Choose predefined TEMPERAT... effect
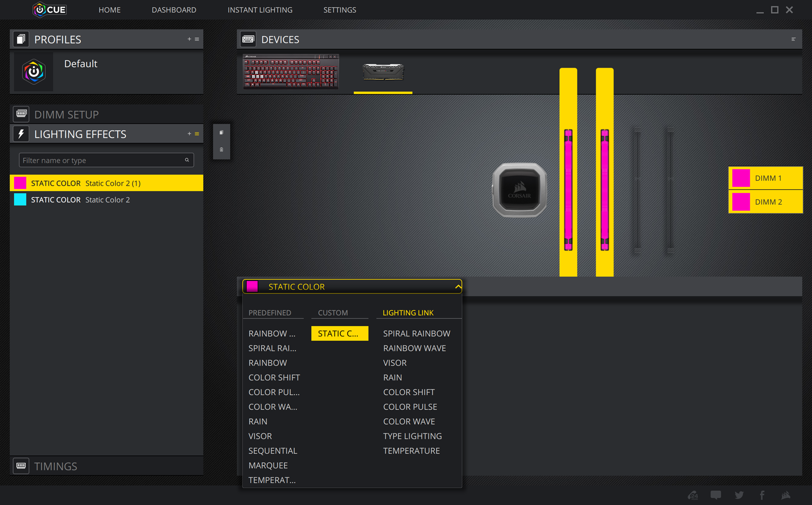The width and height of the screenshot is (812, 505). (x=272, y=480)
